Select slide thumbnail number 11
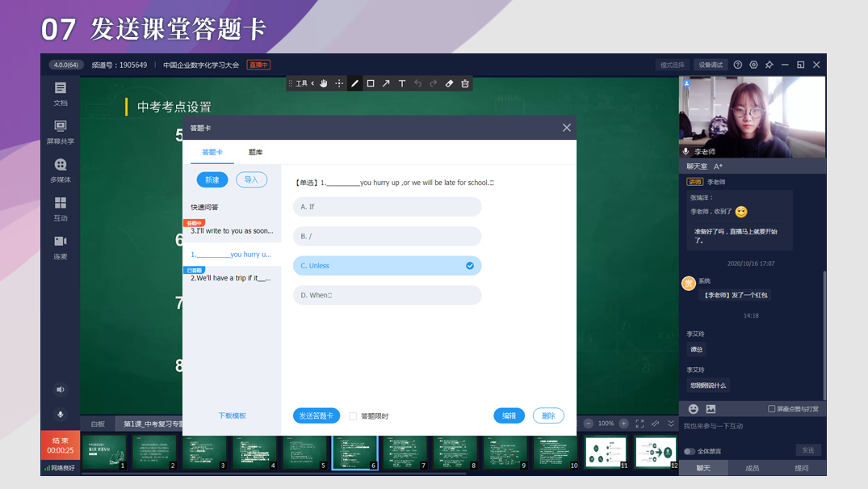868x489 pixels. (606, 452)
